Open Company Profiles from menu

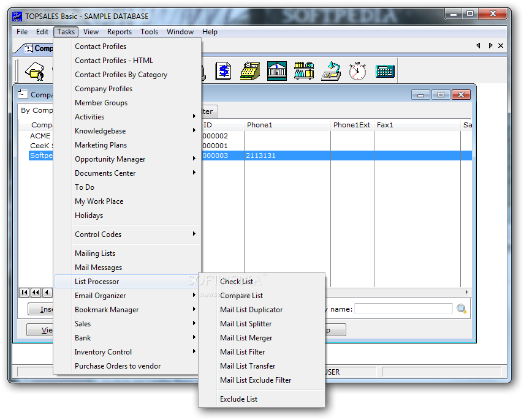point(127,89)
